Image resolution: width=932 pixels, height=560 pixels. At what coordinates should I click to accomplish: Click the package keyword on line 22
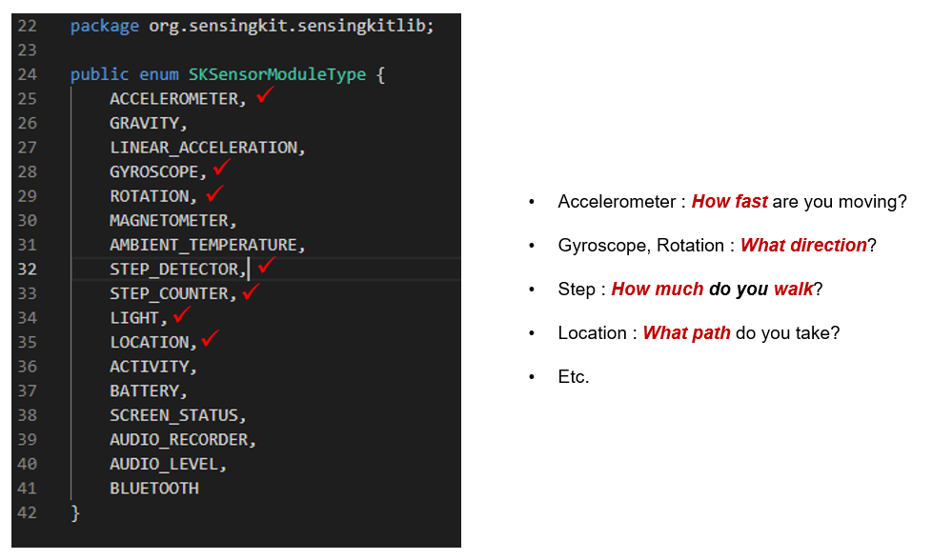click(x=105, y=26)
